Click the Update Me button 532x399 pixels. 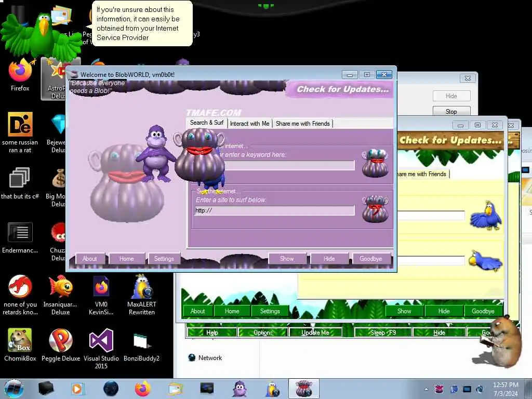[315, 332]
